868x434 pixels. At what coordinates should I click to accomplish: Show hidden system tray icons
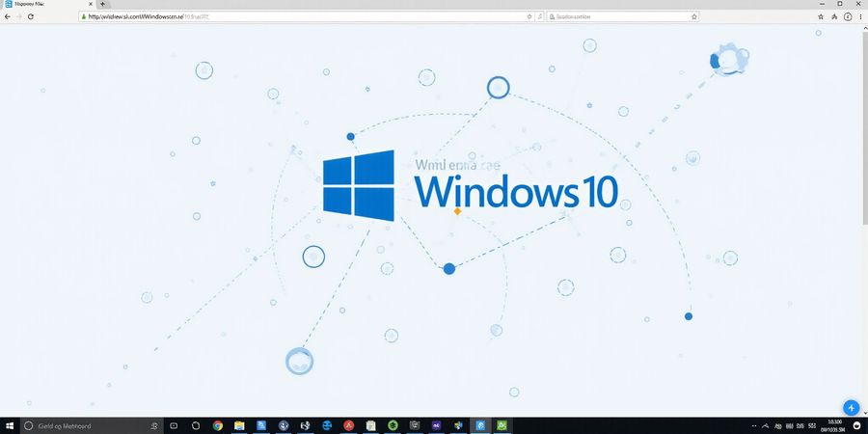[x=766, y=425]
